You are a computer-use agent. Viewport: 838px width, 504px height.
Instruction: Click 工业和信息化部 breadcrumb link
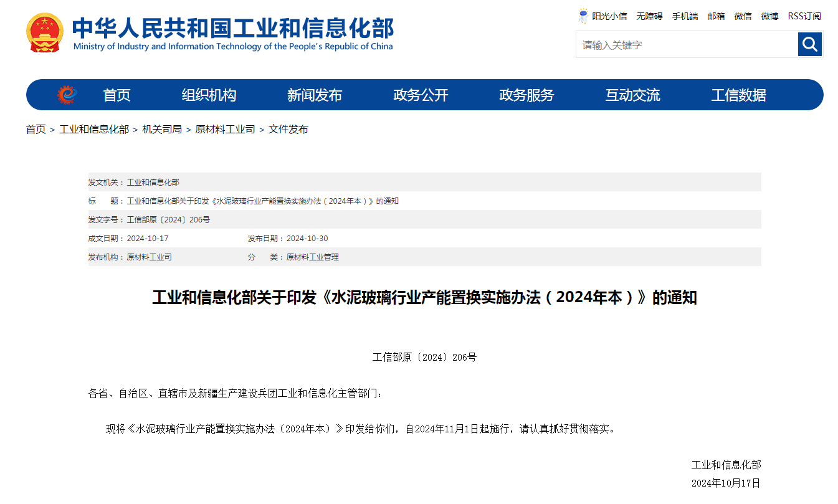click(94, 129)
